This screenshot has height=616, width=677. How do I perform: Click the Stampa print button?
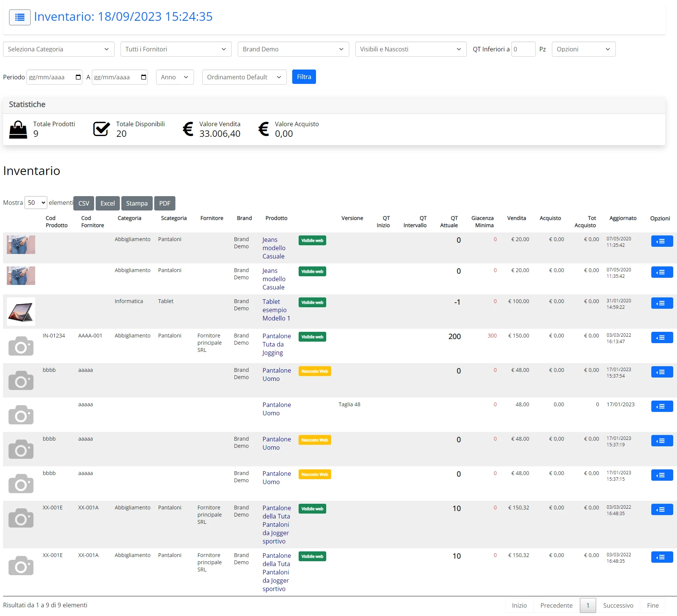click(x=137, y=203)
